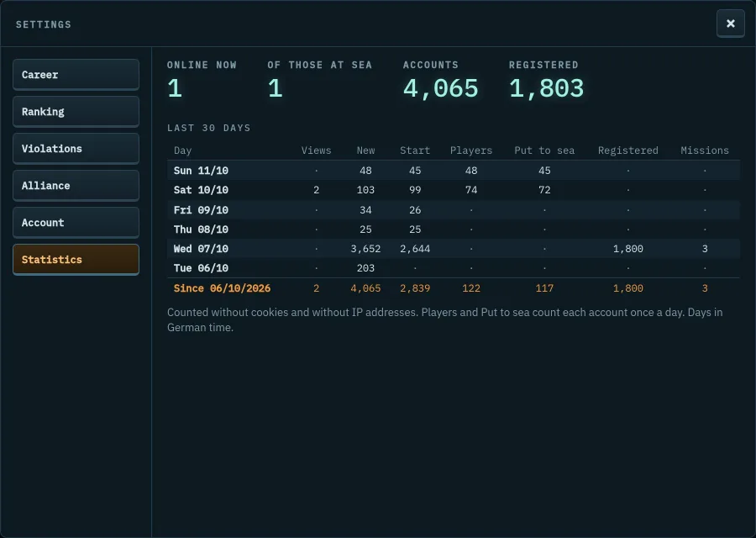Click the Missions column header
The height and width of the screenshot is (538, 756).
pyautogui.click(x=705, y=150)
